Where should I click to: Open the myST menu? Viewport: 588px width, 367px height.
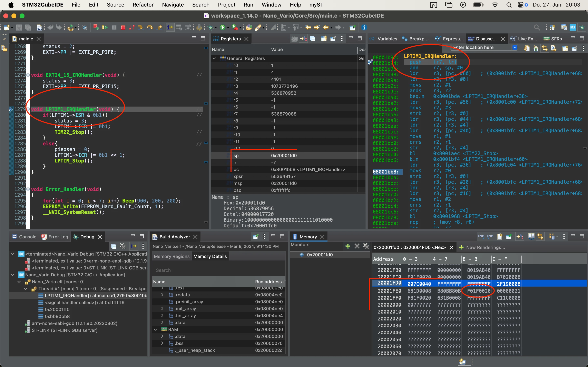pos(316,5)
